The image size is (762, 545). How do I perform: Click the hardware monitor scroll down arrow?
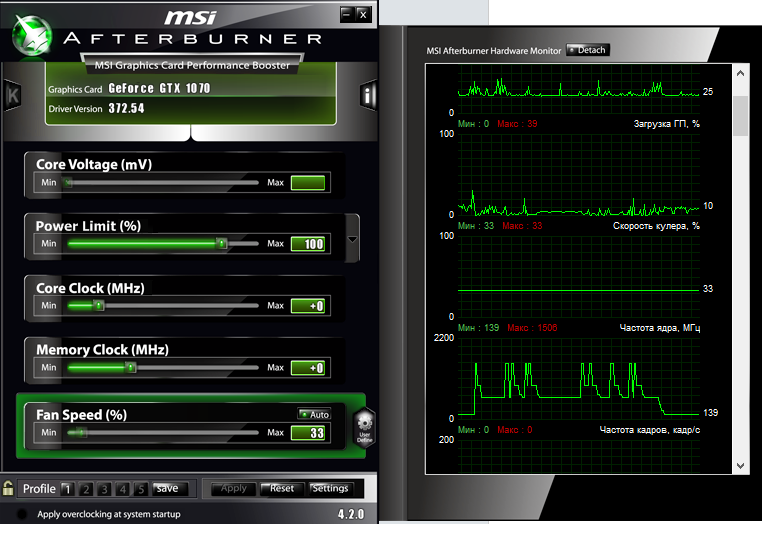740,466
